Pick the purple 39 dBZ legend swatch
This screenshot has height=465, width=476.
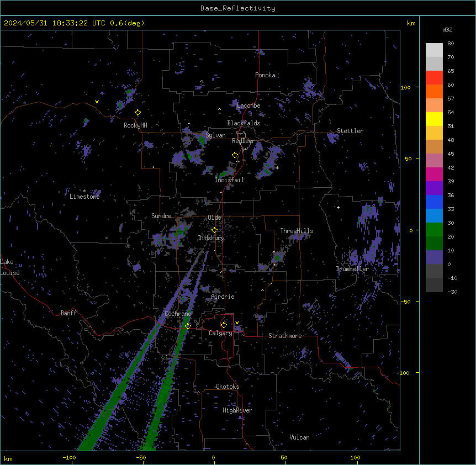[x=434, y=188]
